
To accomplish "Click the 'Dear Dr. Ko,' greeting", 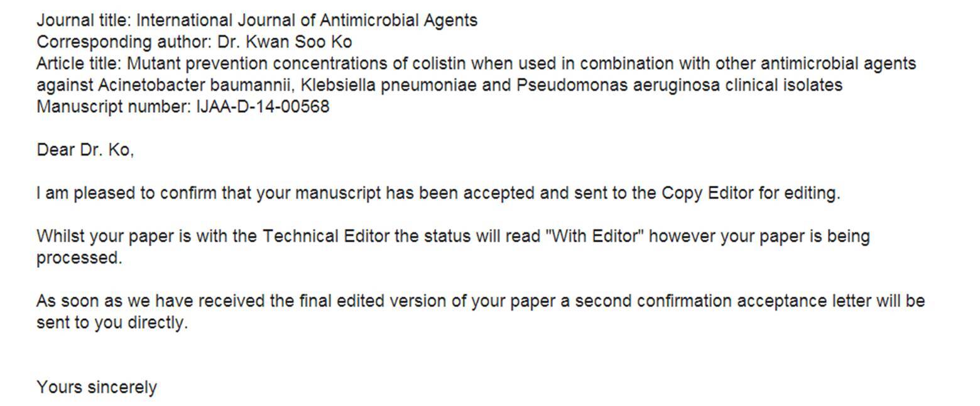I will [x=85, y=150].
